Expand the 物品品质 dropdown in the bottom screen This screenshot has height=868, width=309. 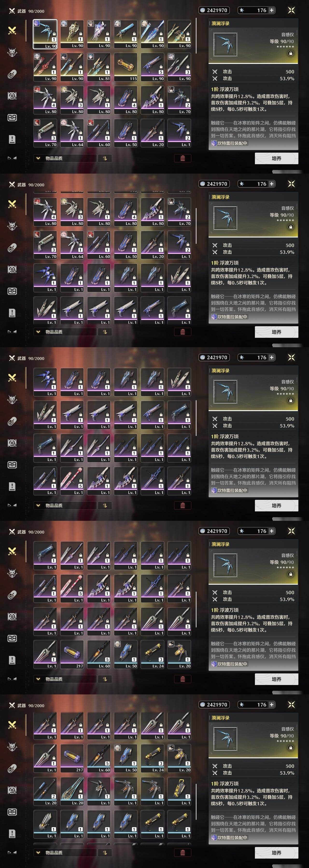[65, 853]
